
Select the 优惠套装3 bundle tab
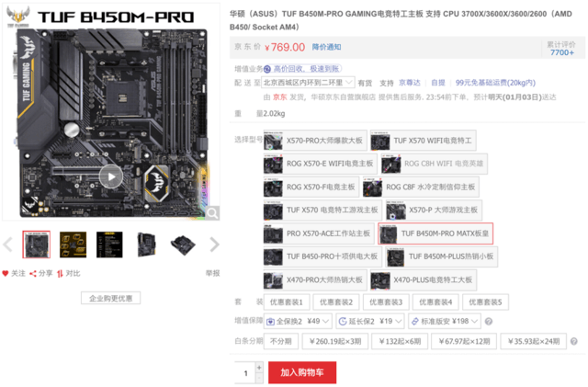pos(386,302)
